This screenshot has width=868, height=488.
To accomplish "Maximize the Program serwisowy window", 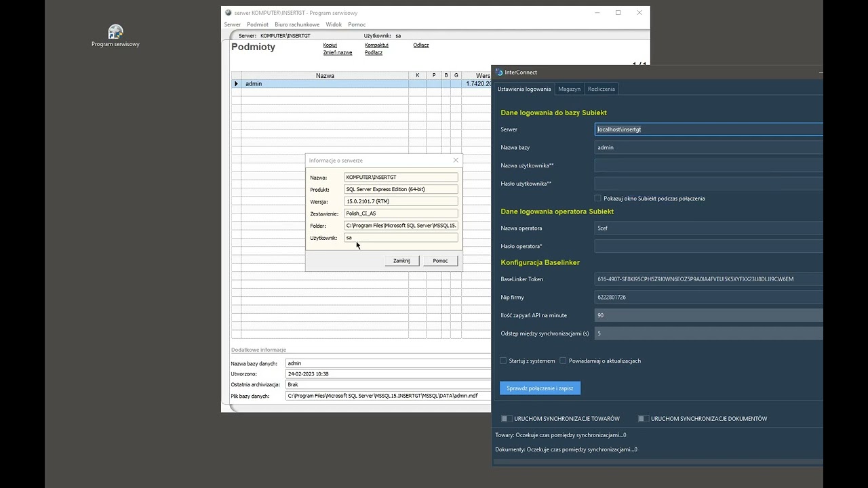I will (x=618, y=13).
